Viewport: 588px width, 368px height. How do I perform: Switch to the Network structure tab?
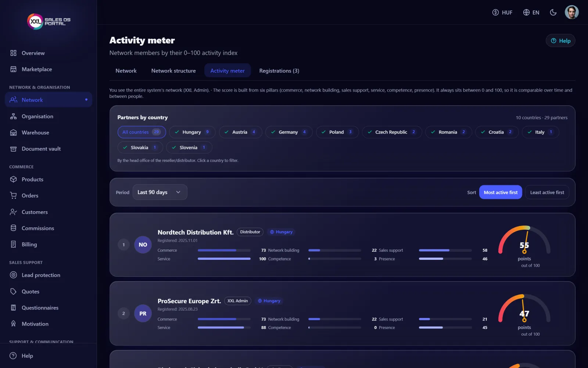(x=173, y=71)
